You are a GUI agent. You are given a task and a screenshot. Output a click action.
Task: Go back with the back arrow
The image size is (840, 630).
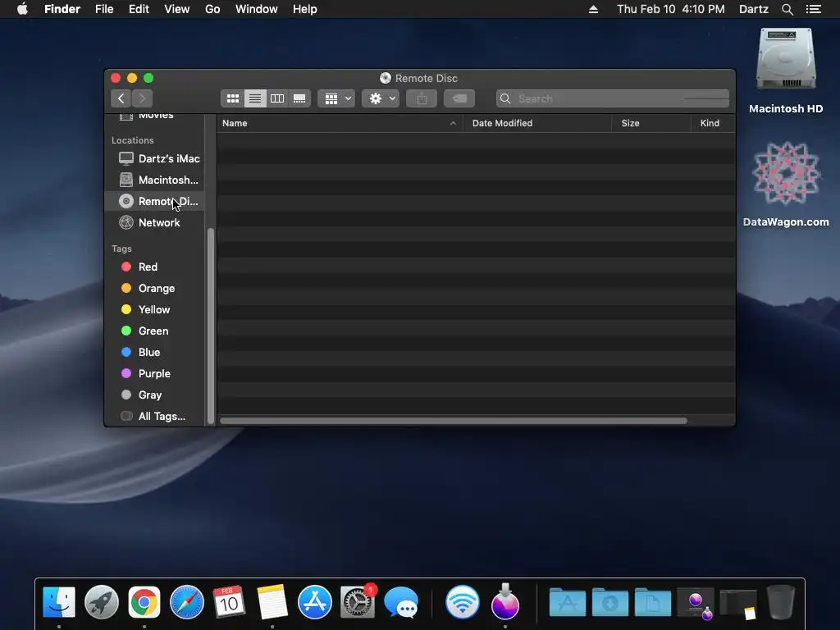tap(121, 98)
